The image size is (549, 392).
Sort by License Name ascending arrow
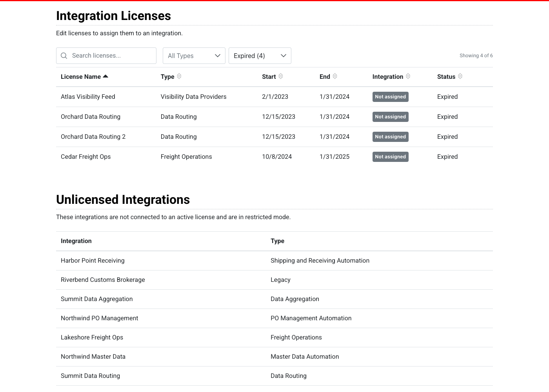coord(105,76)
